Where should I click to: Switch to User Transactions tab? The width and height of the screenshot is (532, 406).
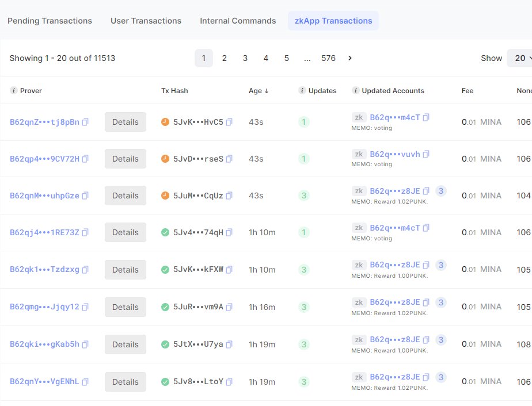pyautogui.click(x=146, y=21)
